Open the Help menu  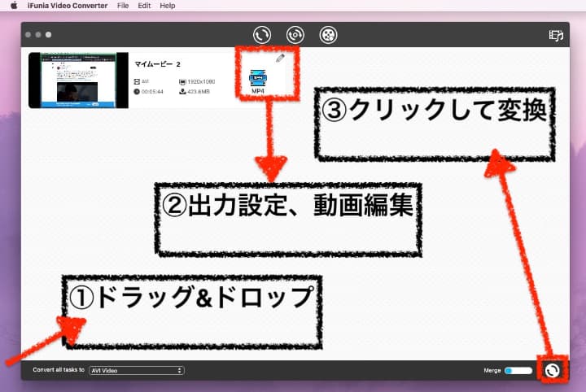168,6
